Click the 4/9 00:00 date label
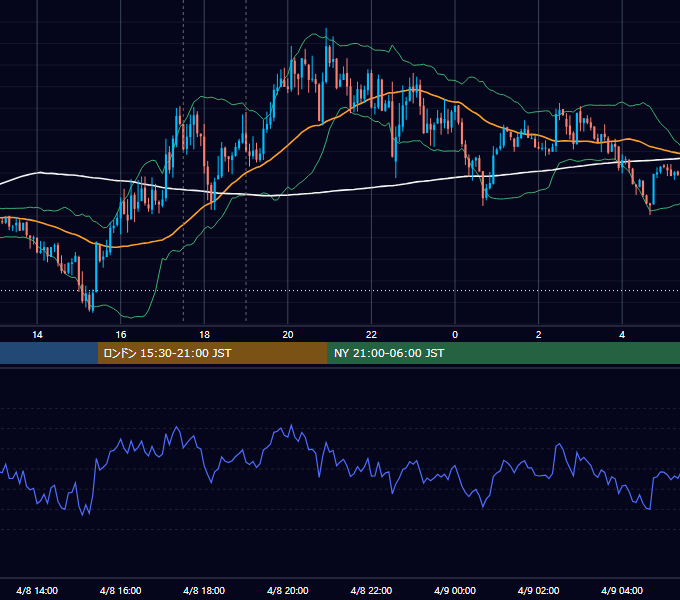Image resolution: width=680 pixels, height=600 pixels. (455, 590)
